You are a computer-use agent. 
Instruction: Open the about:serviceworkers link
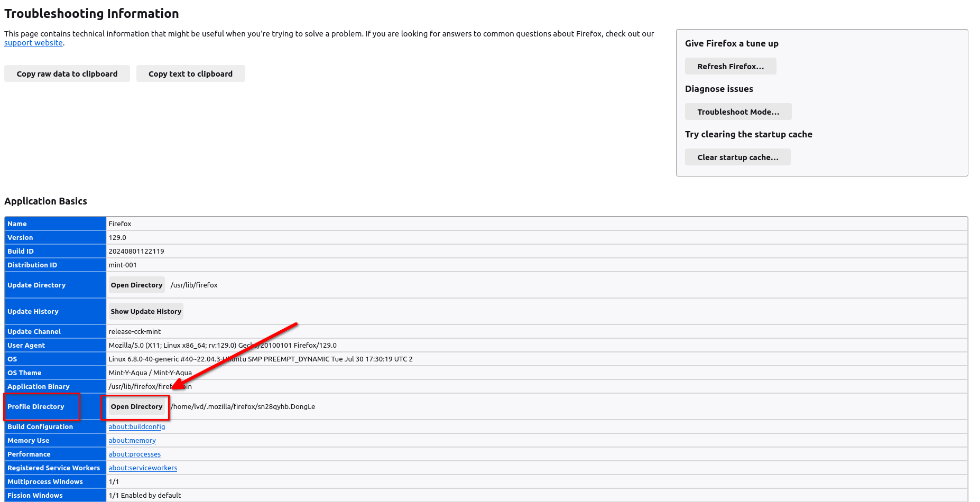143,468
